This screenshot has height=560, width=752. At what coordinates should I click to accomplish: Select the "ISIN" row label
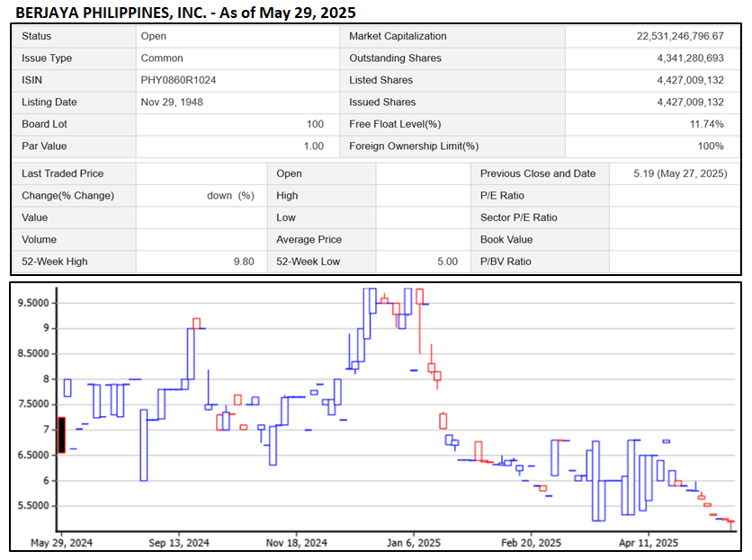[x=31, y=80]
